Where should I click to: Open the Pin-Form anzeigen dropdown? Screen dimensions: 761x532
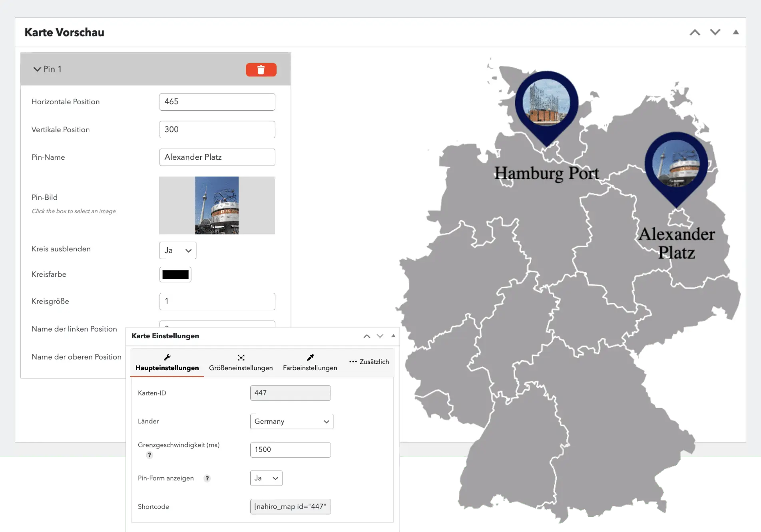point(266,478)
